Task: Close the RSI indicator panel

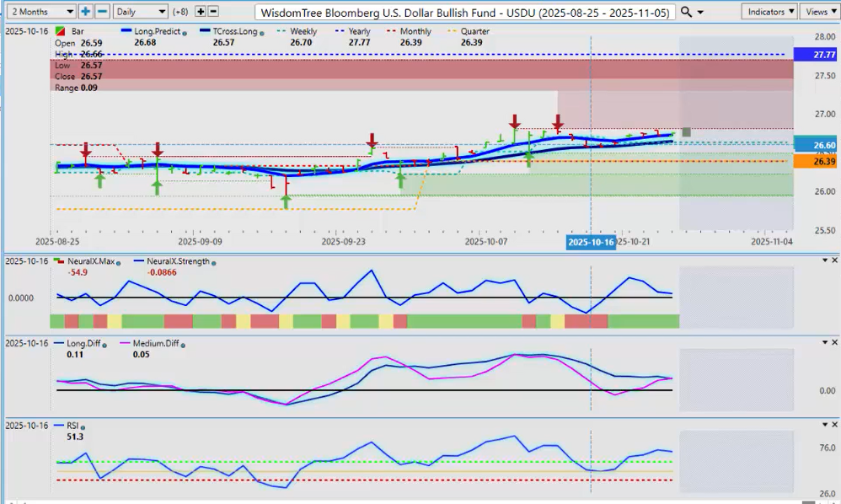Action: coord(834,426)
